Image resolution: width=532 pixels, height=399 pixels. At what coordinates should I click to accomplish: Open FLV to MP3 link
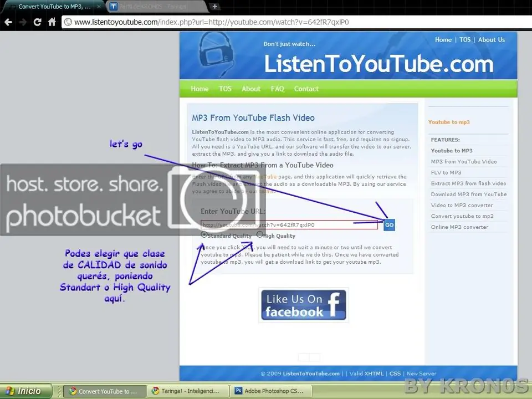point(446,172)
